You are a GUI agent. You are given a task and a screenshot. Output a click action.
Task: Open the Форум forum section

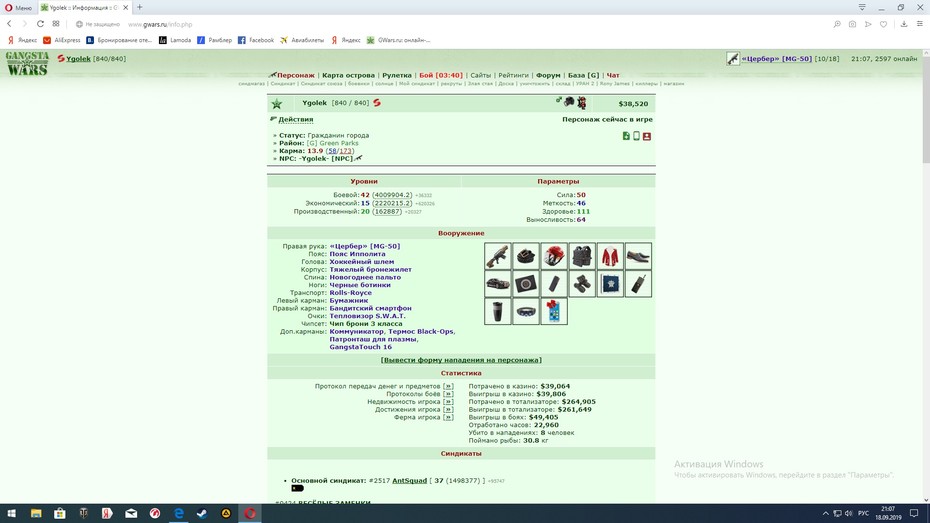(x=548, y=75)
